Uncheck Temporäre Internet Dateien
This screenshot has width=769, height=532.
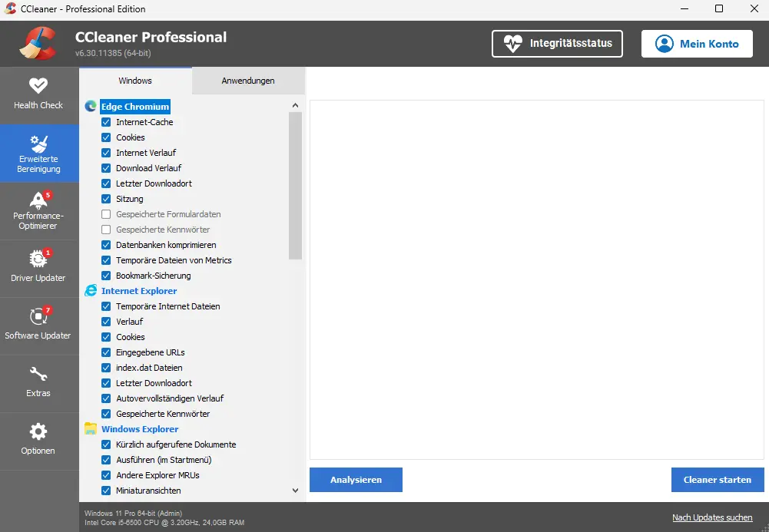click(x=106, y=306)
